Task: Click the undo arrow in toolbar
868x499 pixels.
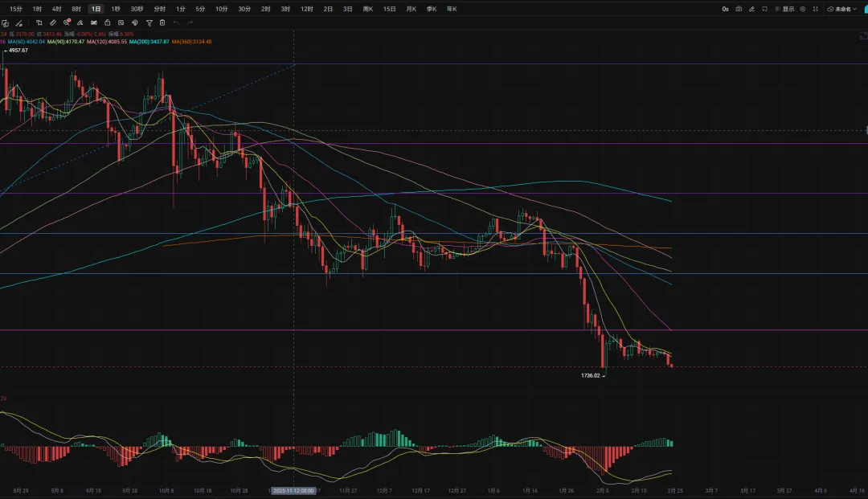Action: point(176,22)
